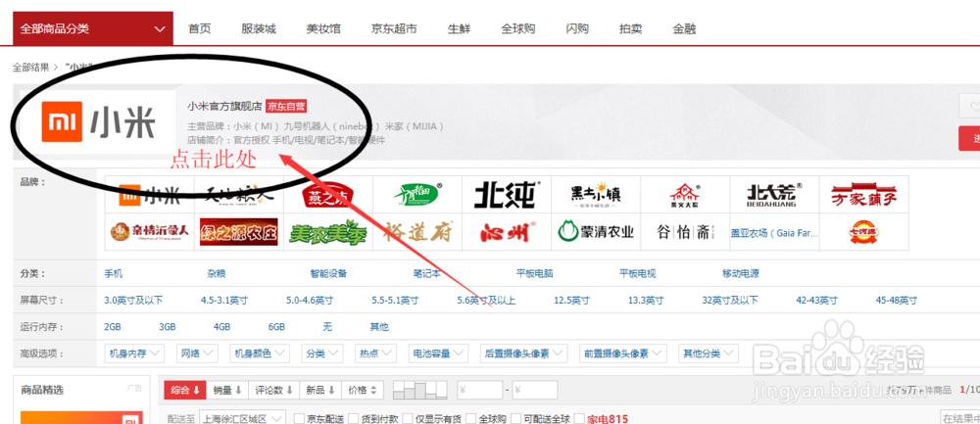The image size is (980, 424).
Task: Select the 柴火大院 brand logo
Action: click(x=686, y=195)
